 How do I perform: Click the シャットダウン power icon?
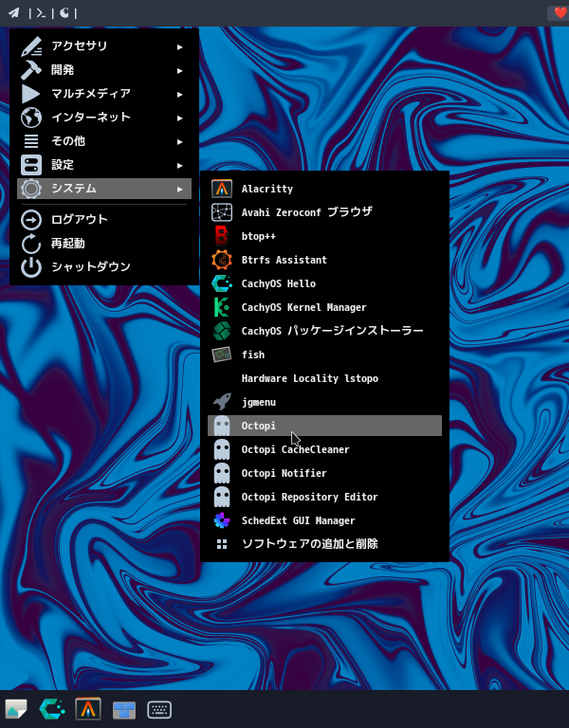pos(31,267)
